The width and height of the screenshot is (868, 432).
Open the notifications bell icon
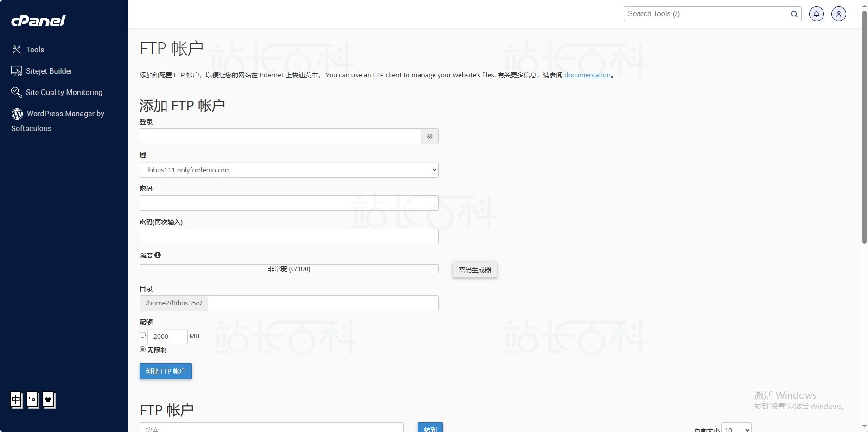pos(816,14)
